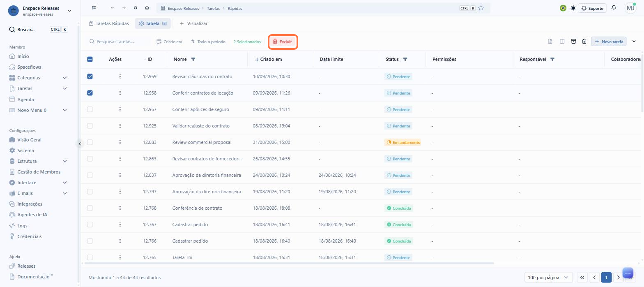Open the Todo o período filter
Viewport: 644px width, 287px height.
(208, 42)
